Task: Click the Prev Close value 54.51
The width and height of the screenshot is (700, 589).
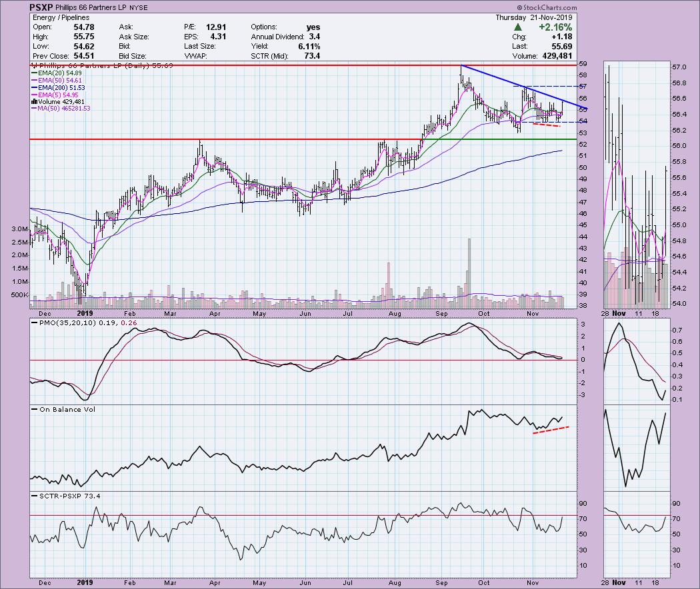Action: 83,56
